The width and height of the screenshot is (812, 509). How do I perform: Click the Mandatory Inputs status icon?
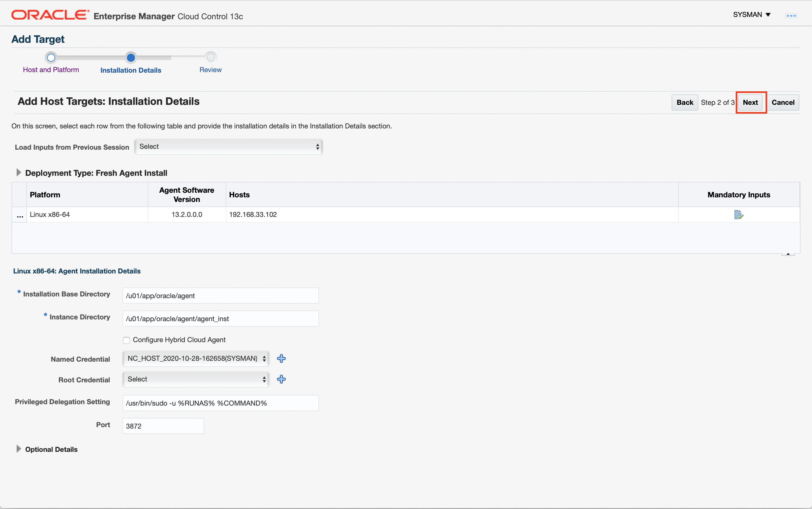pos(739,215)
